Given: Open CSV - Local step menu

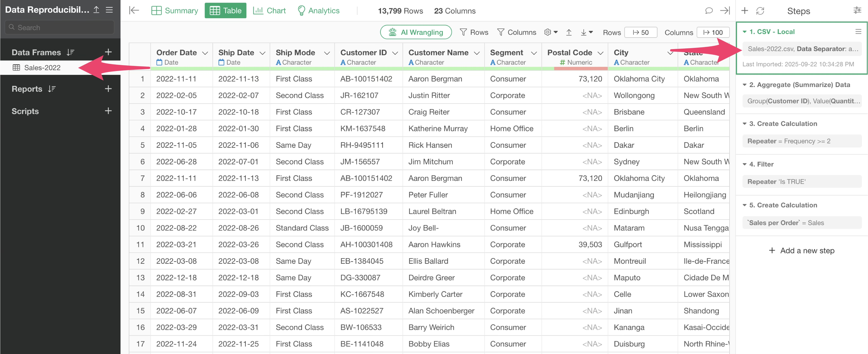Looking at the screenshot, I should click(x=858, y=32).
